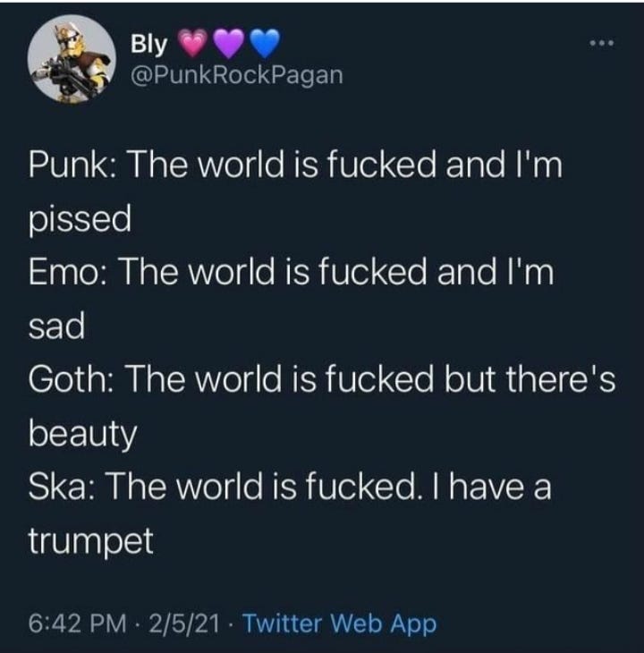Click the word trumpet in the tweet

(91, 541)
